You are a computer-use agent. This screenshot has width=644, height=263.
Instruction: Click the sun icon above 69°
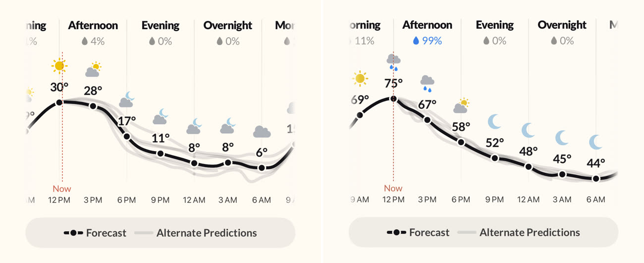click(x=360, y=78)
